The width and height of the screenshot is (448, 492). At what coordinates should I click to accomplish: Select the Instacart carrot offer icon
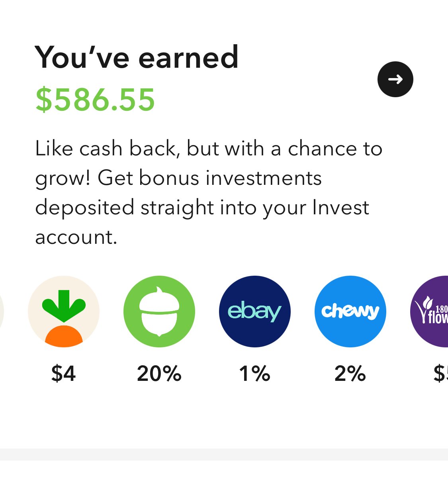[64, 312]
